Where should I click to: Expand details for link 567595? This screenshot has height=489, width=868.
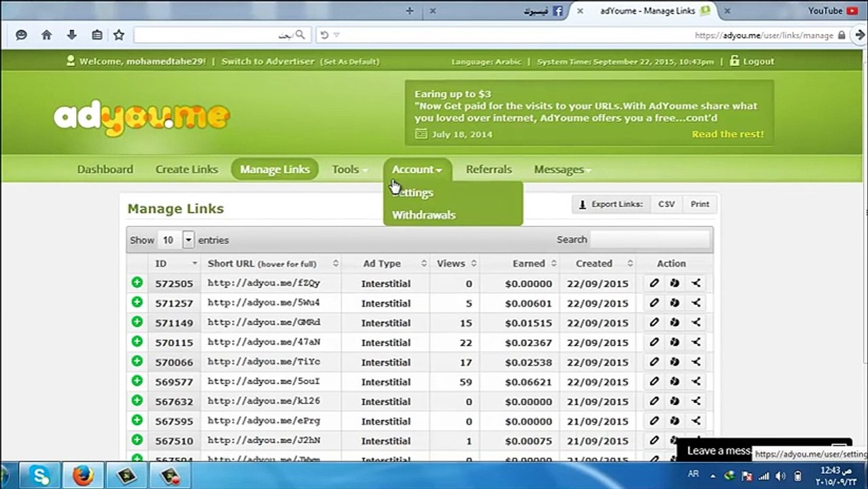pyautogui.click(x=137, y=420)
